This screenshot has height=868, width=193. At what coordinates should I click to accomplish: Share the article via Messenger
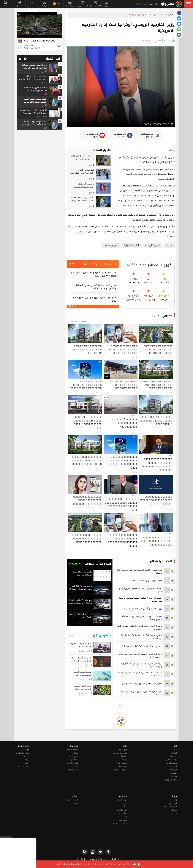(x=179, y=24)
